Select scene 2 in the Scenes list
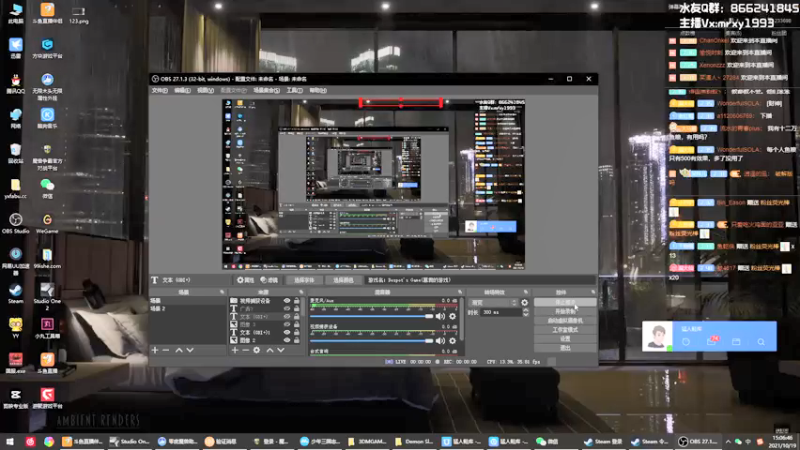The width and height of the screenshot is (800, 450). pyautogui.click(x=188, y=309)
